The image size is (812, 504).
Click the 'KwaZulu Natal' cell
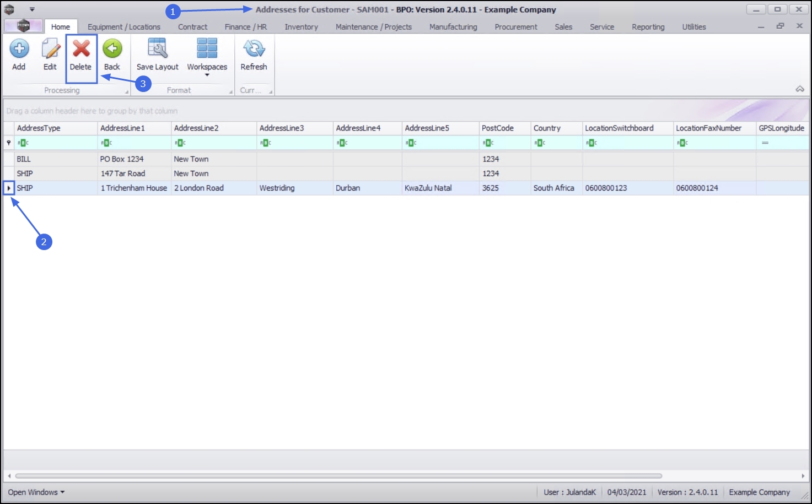[x=440, y=188]
